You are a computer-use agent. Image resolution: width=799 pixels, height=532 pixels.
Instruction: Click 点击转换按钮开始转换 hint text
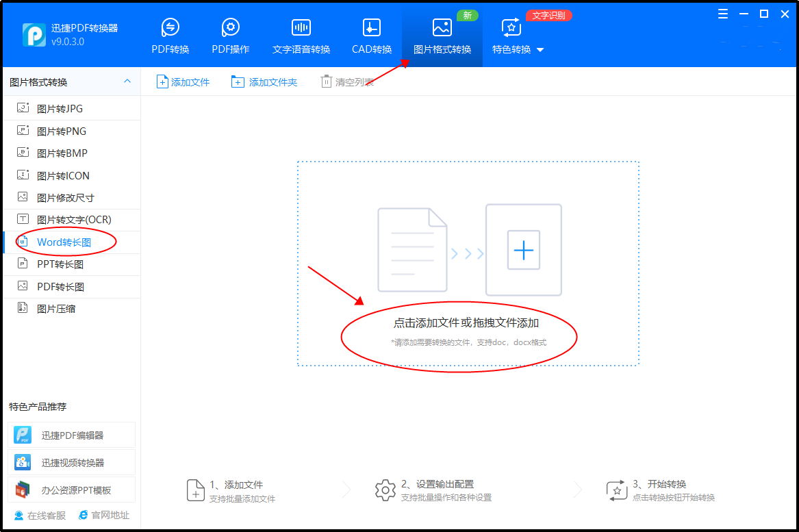(674, 497)
